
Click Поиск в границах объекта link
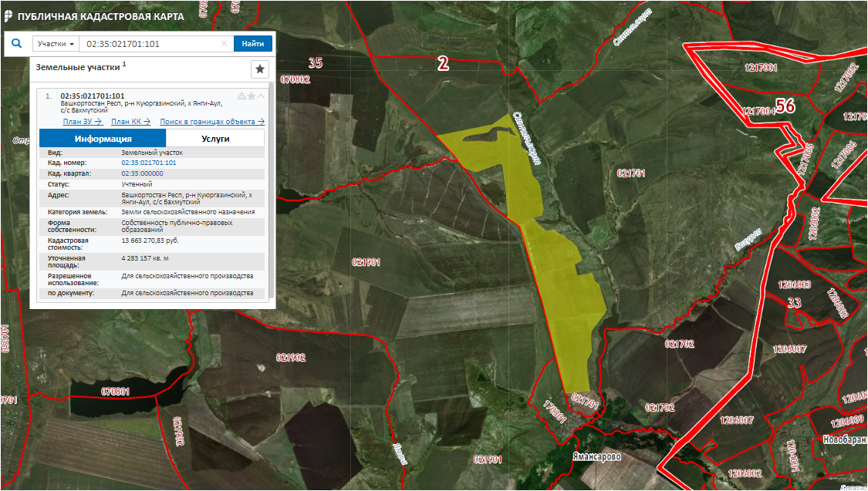(212, 122)
